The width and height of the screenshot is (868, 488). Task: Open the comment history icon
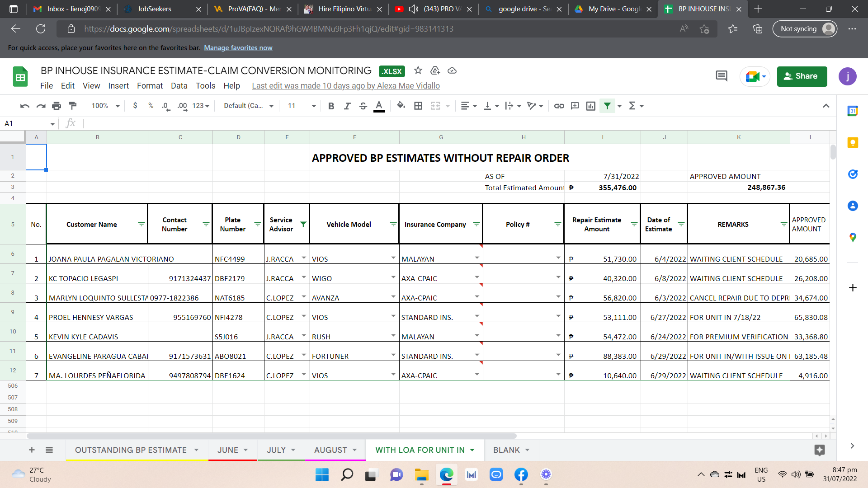(722, 76)
